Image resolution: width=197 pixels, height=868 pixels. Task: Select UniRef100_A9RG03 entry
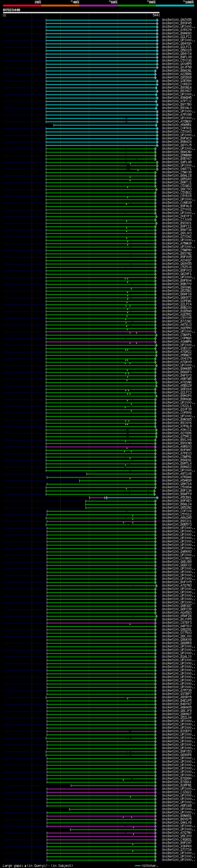tap(177, 446)
